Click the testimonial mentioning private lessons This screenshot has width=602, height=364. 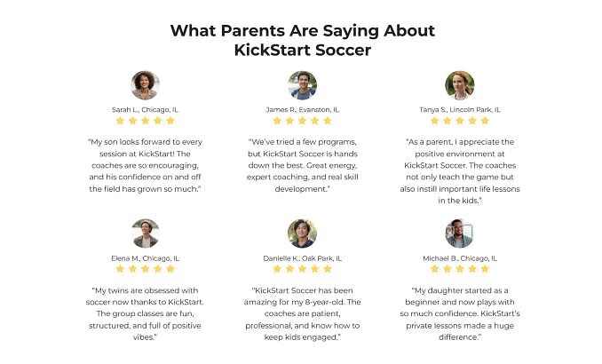click(x=459, y=313)
